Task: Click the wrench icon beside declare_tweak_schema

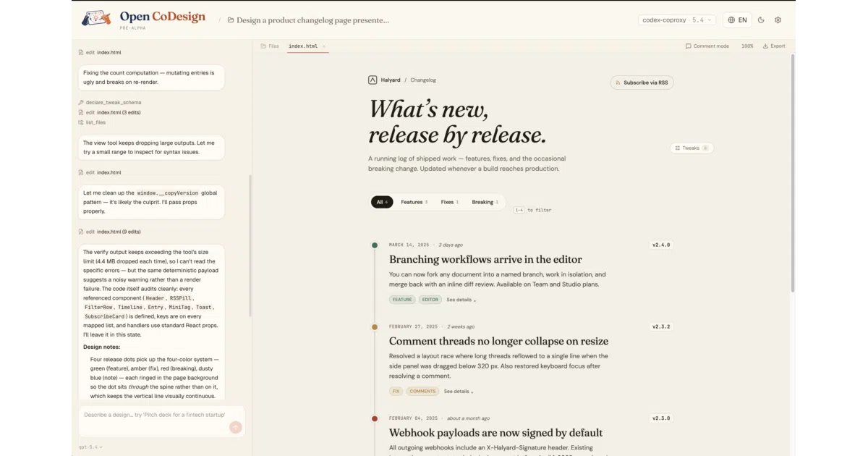Action: [81, 103]
